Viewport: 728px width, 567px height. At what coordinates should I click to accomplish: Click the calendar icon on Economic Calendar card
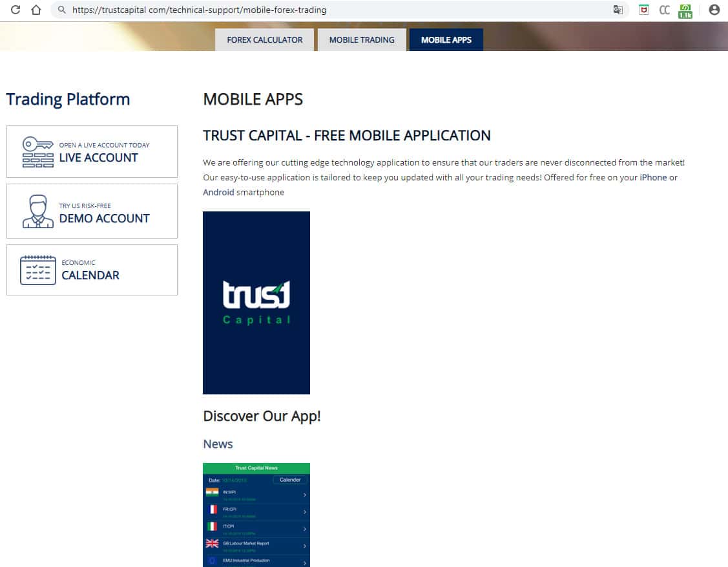(x=38, y=270)
